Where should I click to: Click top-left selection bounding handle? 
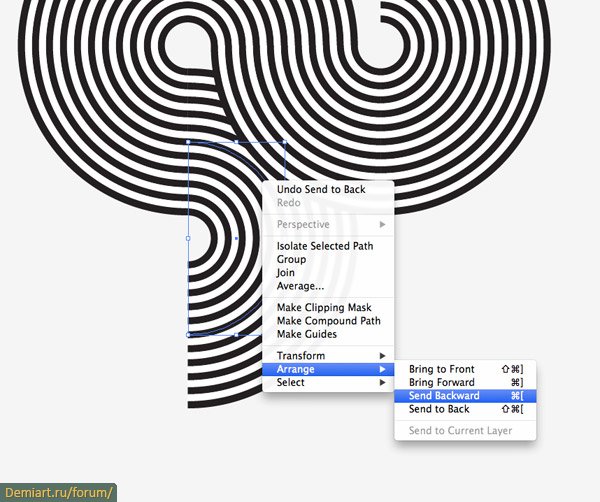pos(188,142)
